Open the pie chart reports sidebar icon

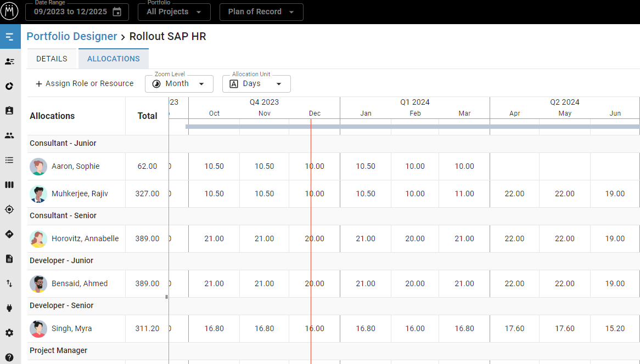(x=9, y=86)
